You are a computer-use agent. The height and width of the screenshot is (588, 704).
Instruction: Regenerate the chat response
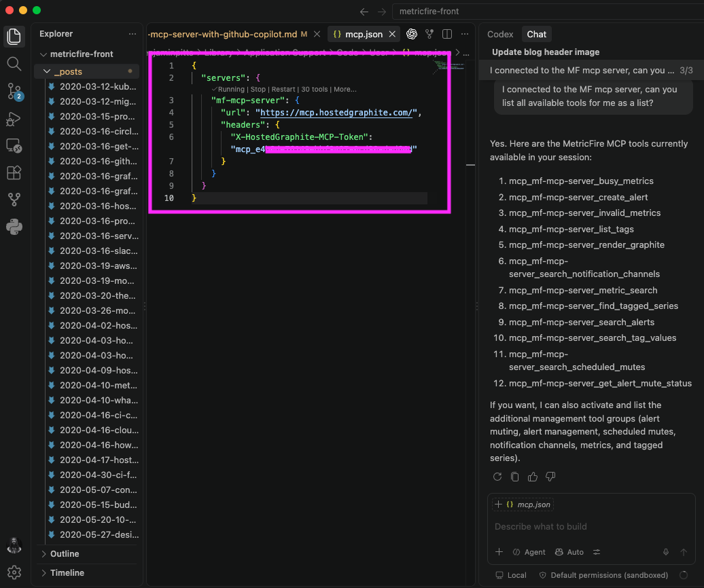tap(497, 477)
